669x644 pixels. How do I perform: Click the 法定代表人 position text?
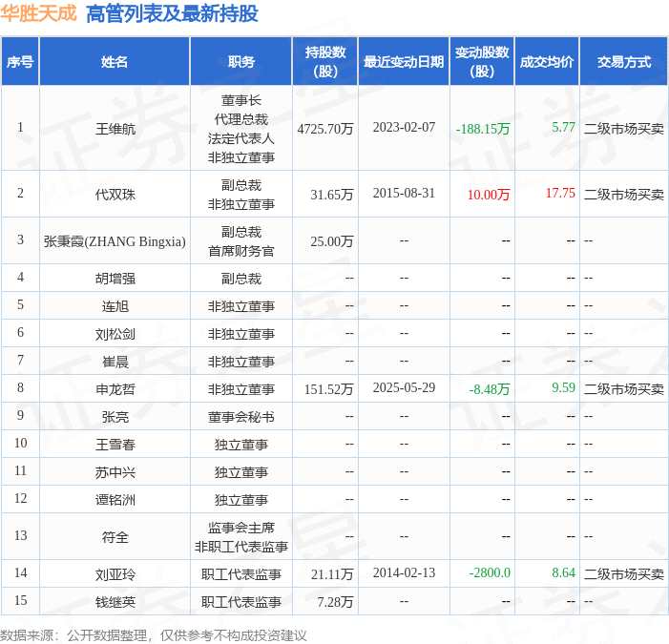pos(241,138)
